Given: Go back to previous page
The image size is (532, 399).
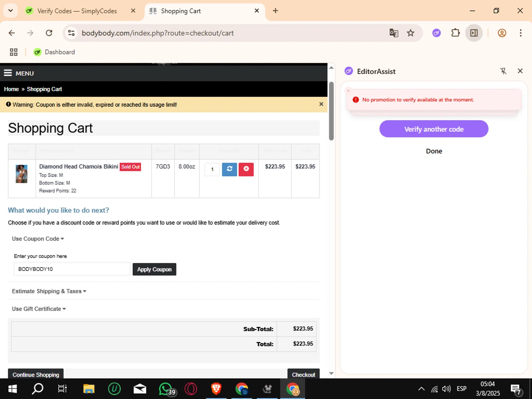Looking at the screenshot, I should click(x=12, y=33).
